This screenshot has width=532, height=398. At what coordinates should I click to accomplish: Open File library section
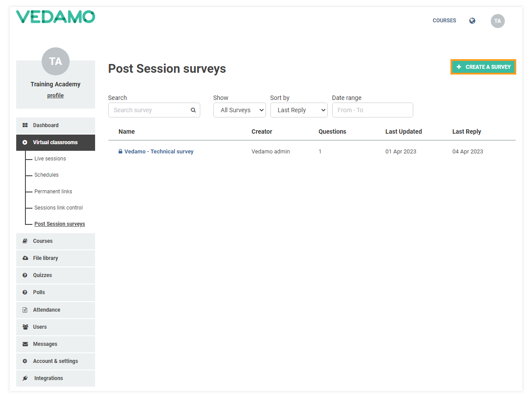coord(56,258)
